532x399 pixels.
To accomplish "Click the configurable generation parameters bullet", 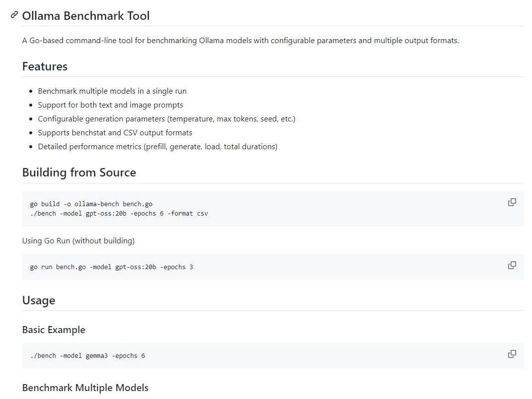I will [166, 119].
